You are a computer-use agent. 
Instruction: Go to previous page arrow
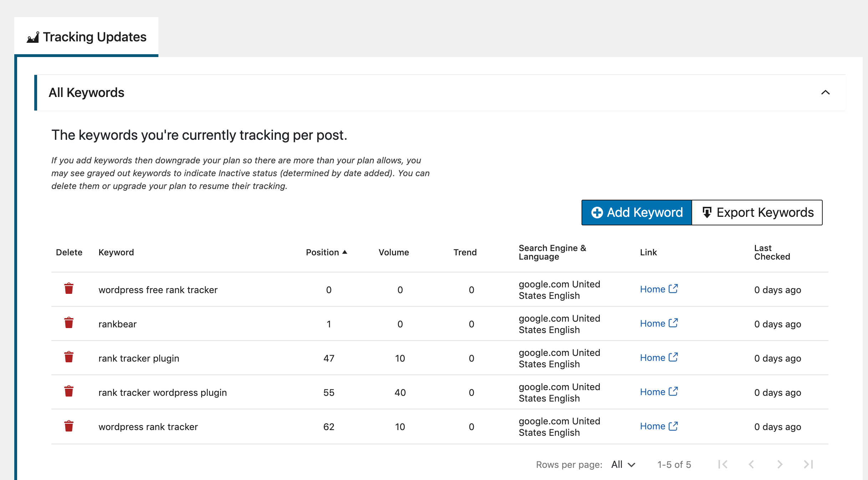tap(751, 464)
